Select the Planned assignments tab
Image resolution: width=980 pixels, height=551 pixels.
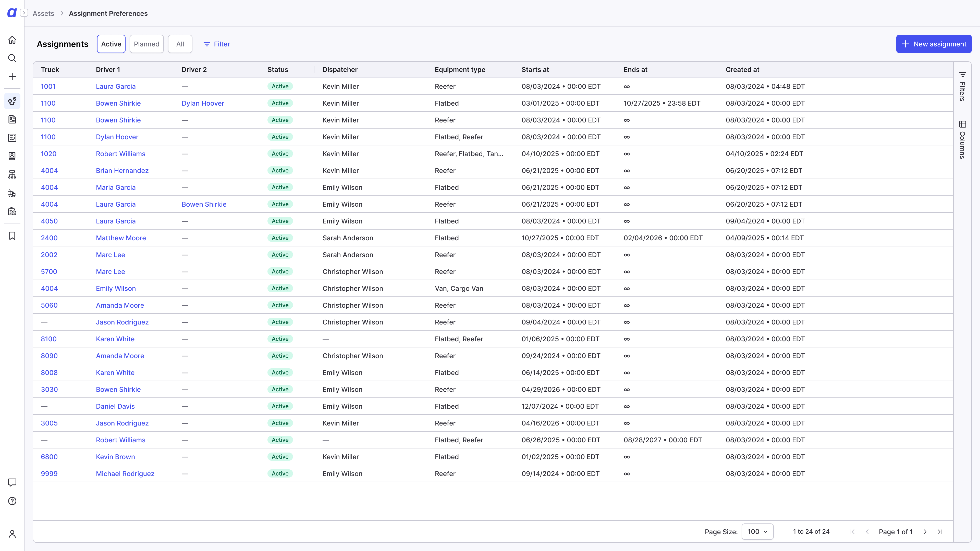tap(146, 44)
